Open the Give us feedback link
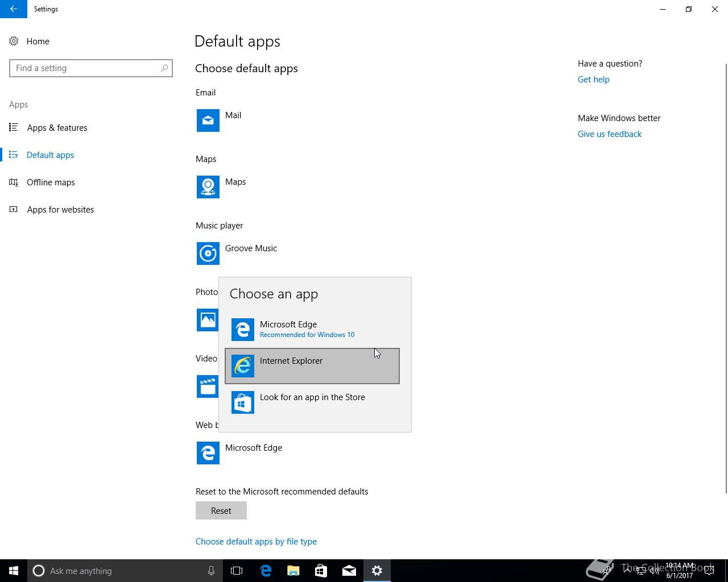 [610, 134]
